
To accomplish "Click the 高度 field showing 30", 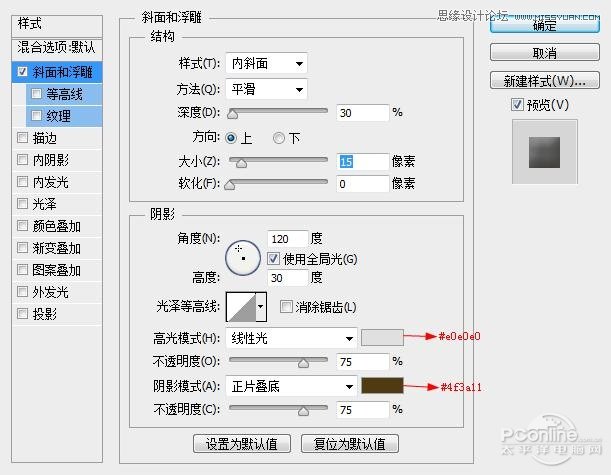I will [288, 277].
